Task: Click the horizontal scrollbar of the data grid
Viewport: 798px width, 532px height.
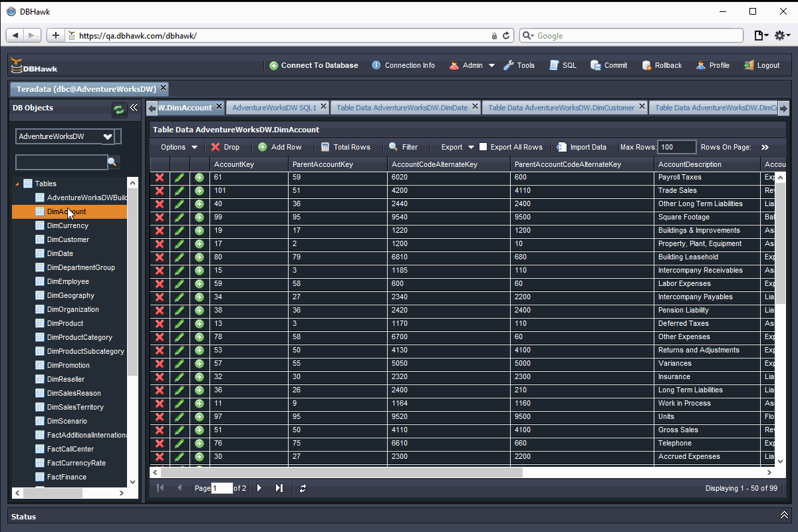Action: click(342, 472)
